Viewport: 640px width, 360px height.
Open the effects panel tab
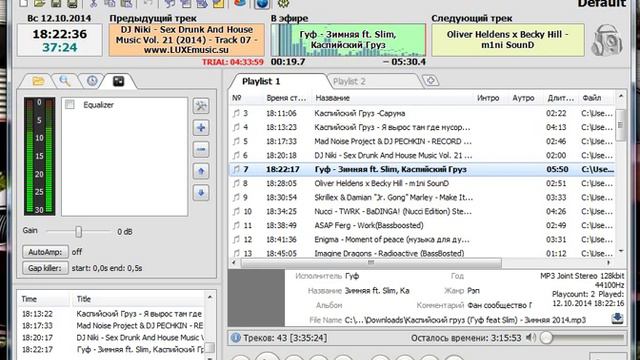[118, 81]
